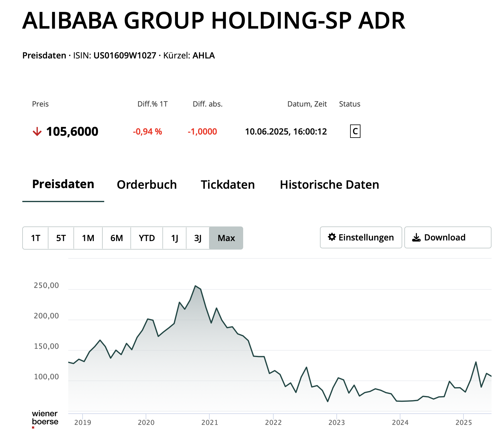The height and width of the screenshot is (445, 504).
Task: Select the Preisdaten tab
Action: pyautogui.click(x=63, y=184)
